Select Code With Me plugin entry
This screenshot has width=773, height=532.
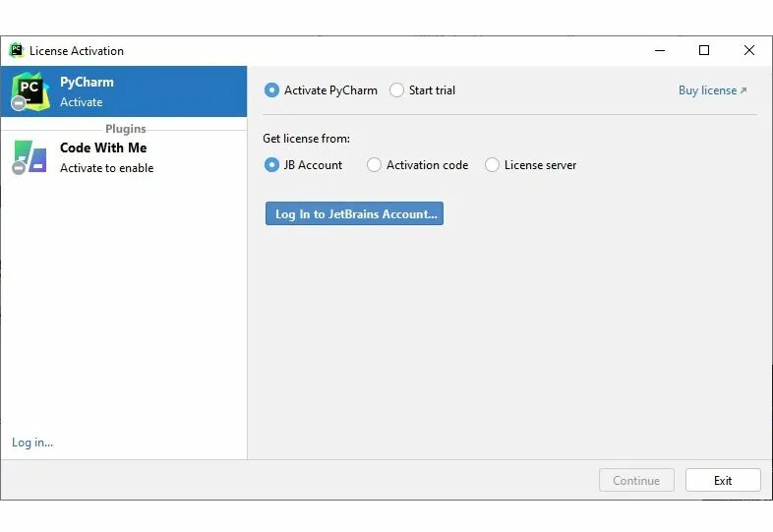tap(124, 157)
